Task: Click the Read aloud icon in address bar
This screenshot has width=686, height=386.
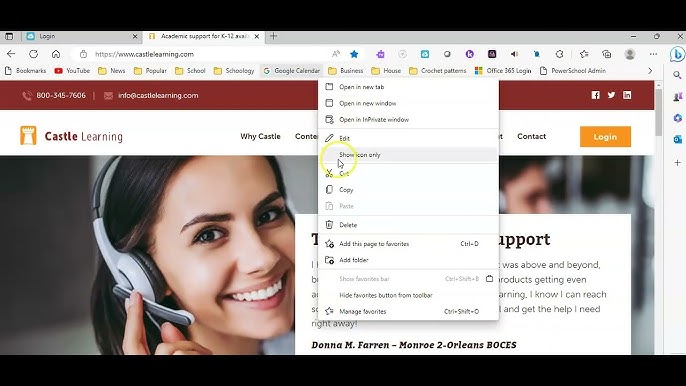Action: (336, 54)
